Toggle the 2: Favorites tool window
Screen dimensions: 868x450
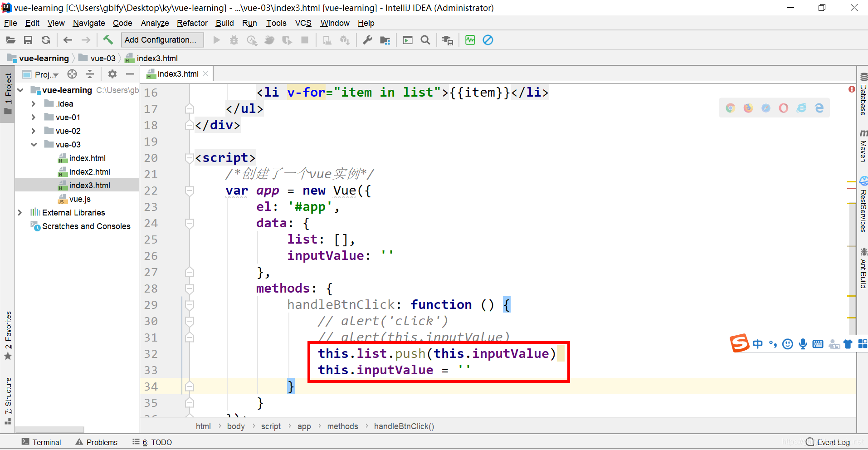tap(8, 335)
